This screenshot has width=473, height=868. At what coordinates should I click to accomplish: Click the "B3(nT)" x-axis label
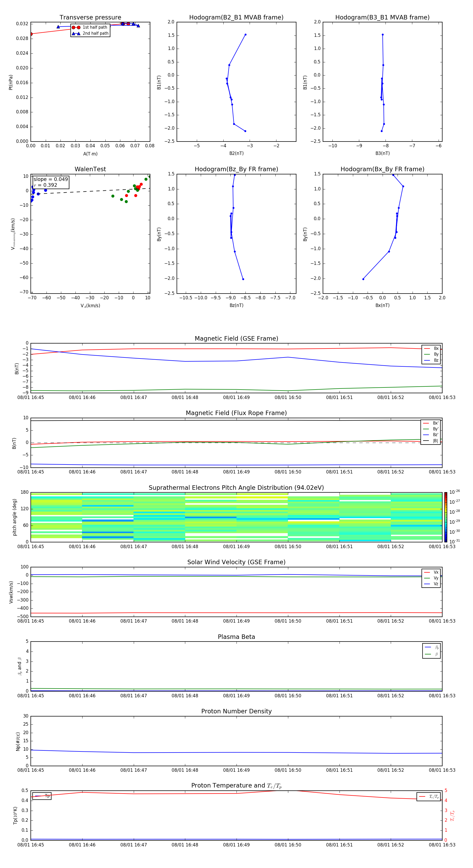(x=382, y=153)
